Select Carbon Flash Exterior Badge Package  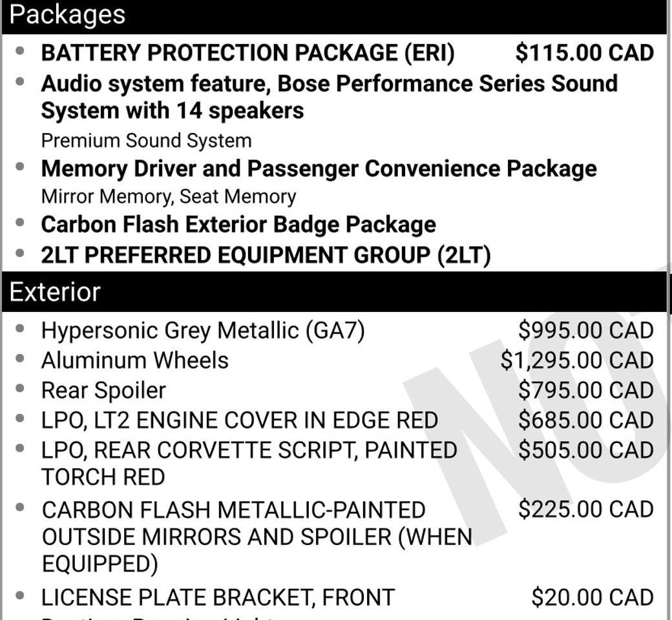click(238, 225)
